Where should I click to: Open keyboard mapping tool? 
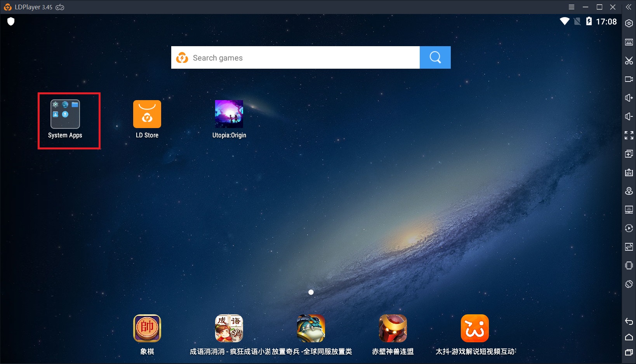pos(629,42)
